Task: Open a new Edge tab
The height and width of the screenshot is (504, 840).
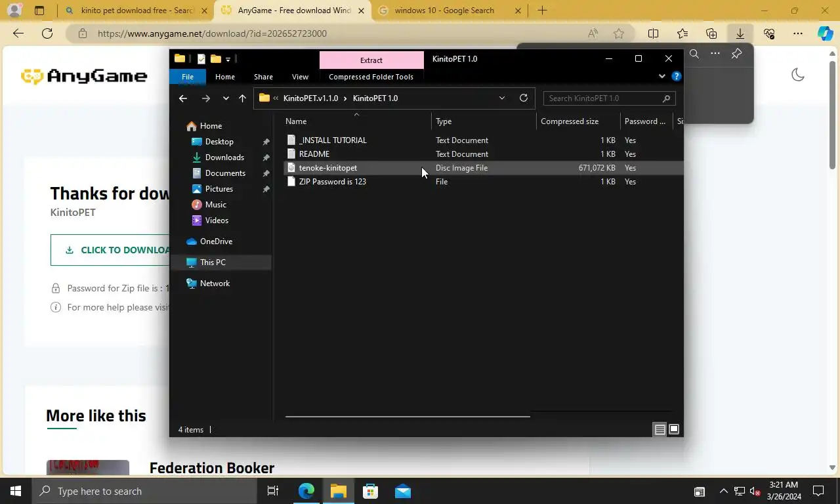Action: pyautogui.click(x=542, y=10)
